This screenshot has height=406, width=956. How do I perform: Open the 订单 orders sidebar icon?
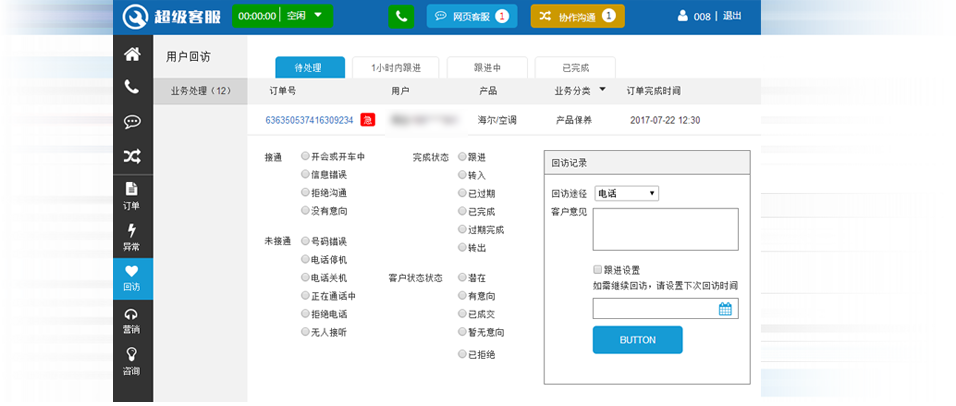(132, 196)
